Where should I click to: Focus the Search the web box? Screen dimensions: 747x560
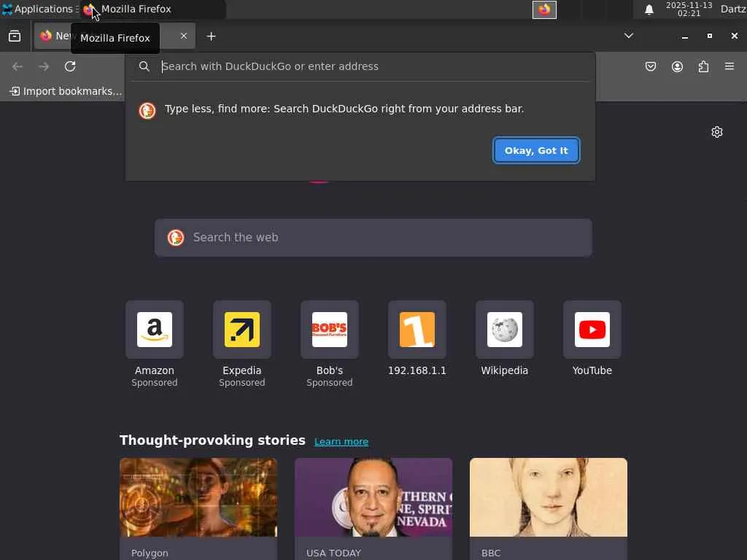(373, 238)
